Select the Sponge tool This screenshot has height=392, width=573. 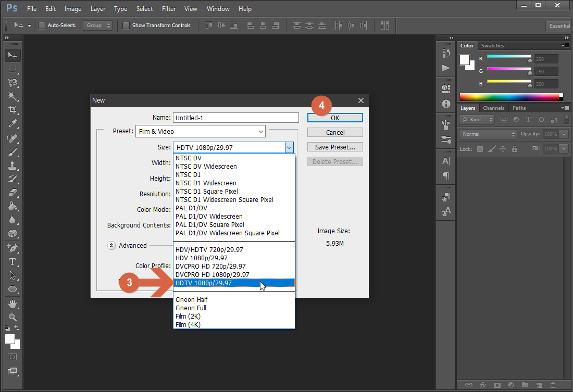(x=13, y=233)
